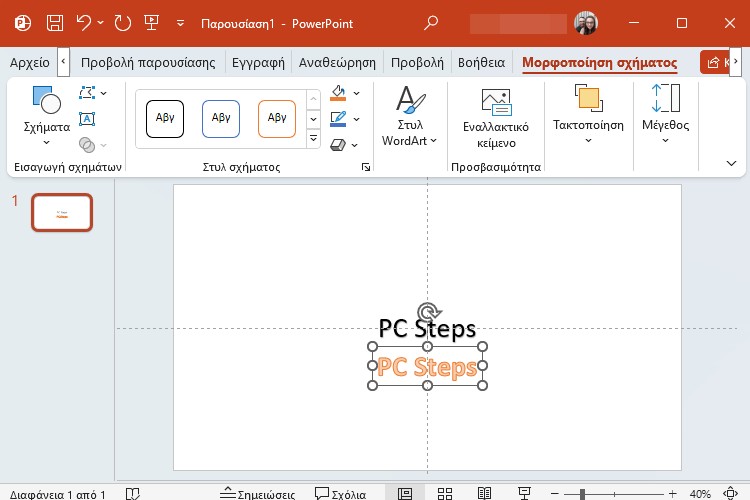Screen dimensions: 750x500
Task: Click the Shape Effects icon
Action: pos(338,144)
